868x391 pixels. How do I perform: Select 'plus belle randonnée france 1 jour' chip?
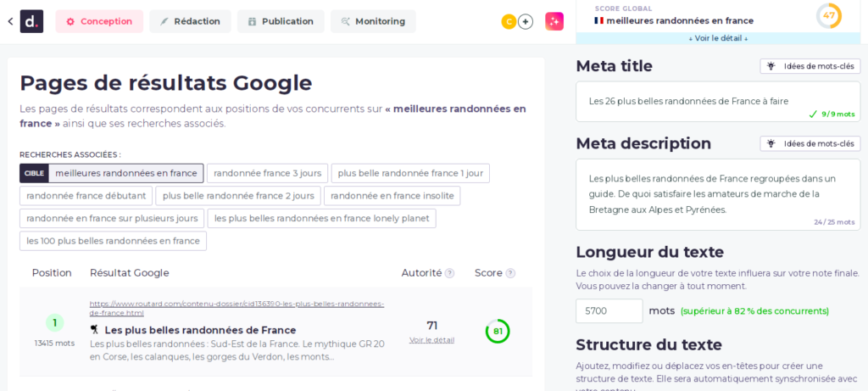(x=410, y=173)
